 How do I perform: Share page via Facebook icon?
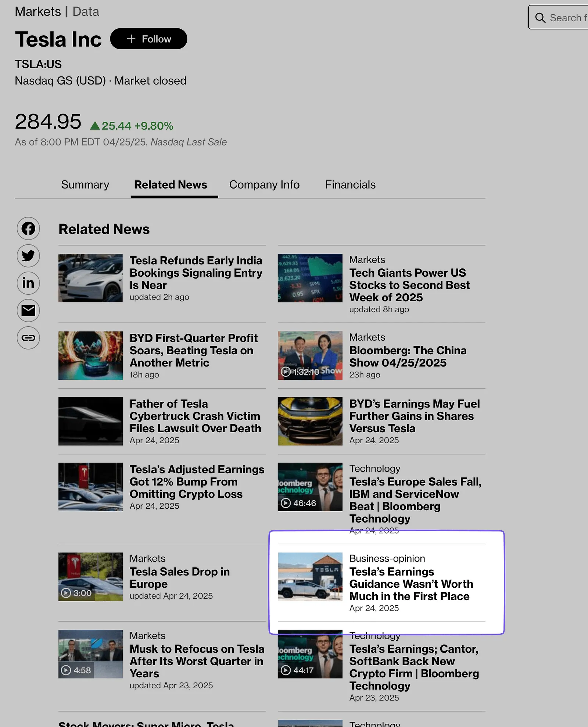tap(28, 229)
